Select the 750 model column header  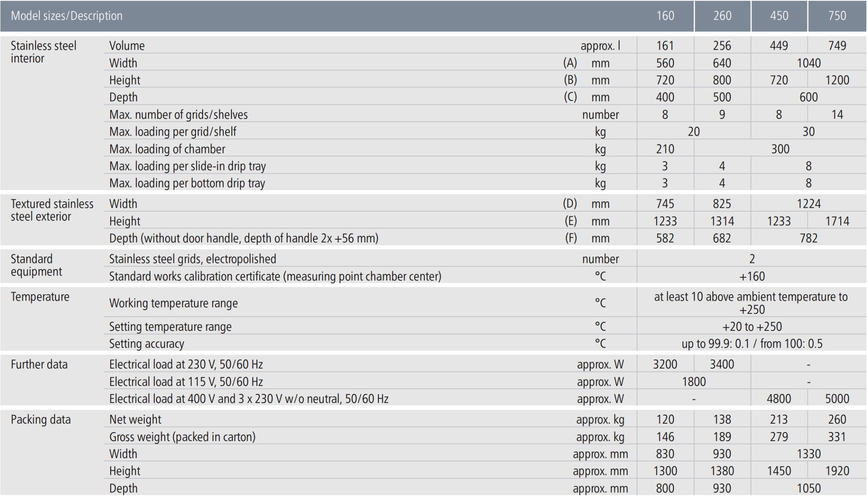837,16
